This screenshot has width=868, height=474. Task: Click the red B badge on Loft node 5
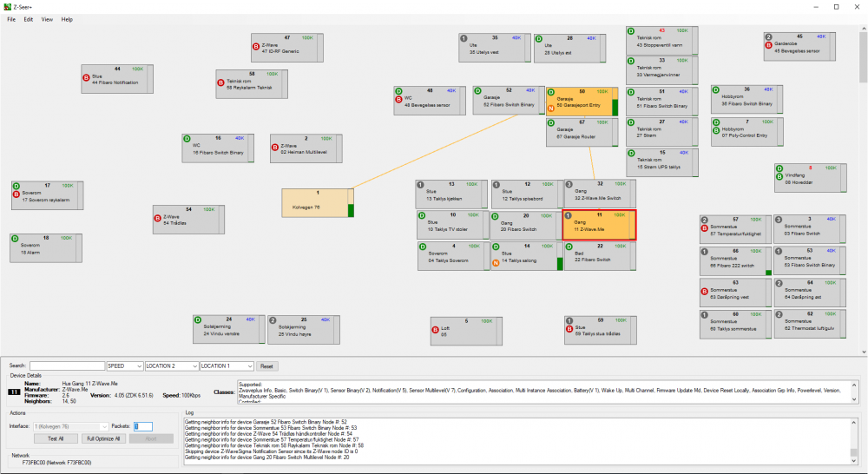435,330
